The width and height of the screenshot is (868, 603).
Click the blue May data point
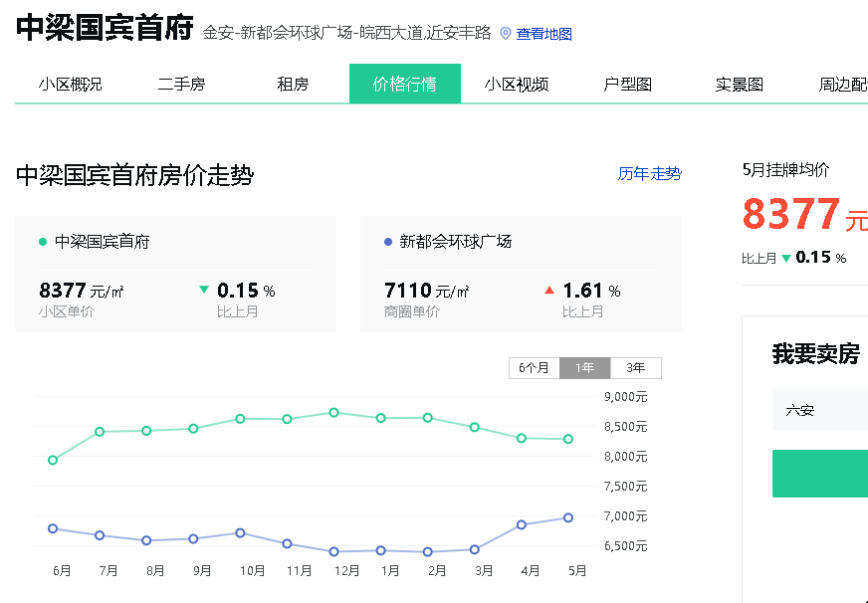568,518
